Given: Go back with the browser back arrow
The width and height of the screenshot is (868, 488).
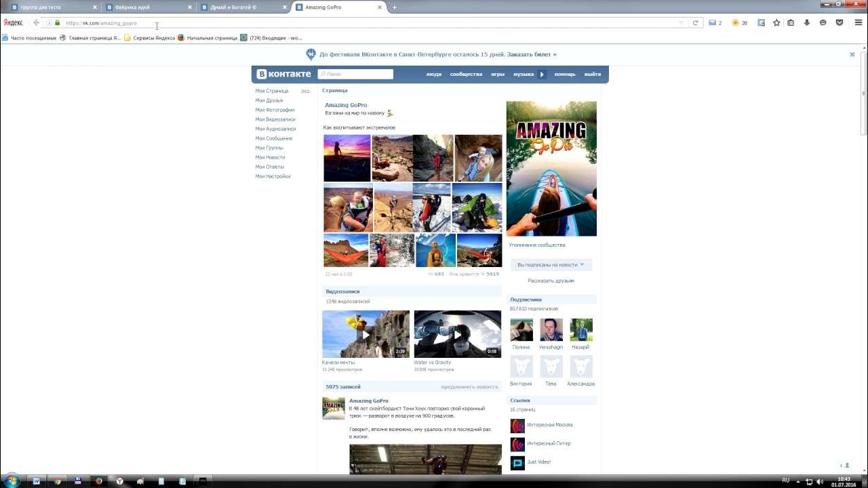Looking at the screenshot, I should pyautogui.click(x=36, y=22).
